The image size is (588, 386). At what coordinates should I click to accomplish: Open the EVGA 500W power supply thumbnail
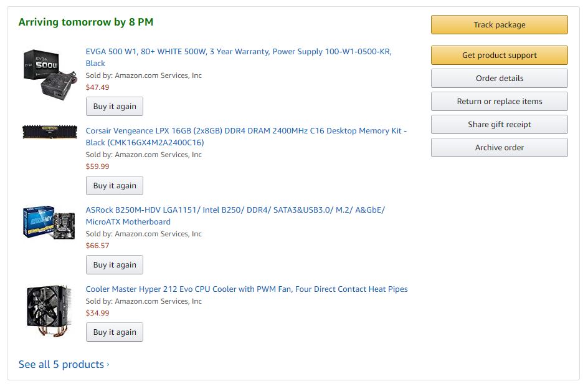click(50, 72)
